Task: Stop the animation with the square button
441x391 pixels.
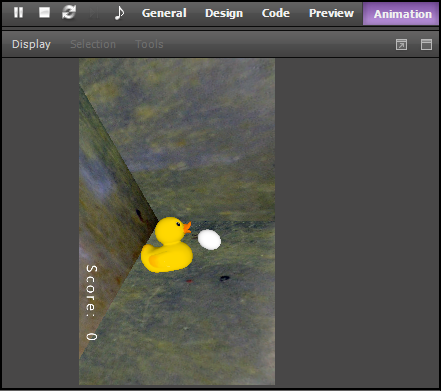Action: (44, 13)
